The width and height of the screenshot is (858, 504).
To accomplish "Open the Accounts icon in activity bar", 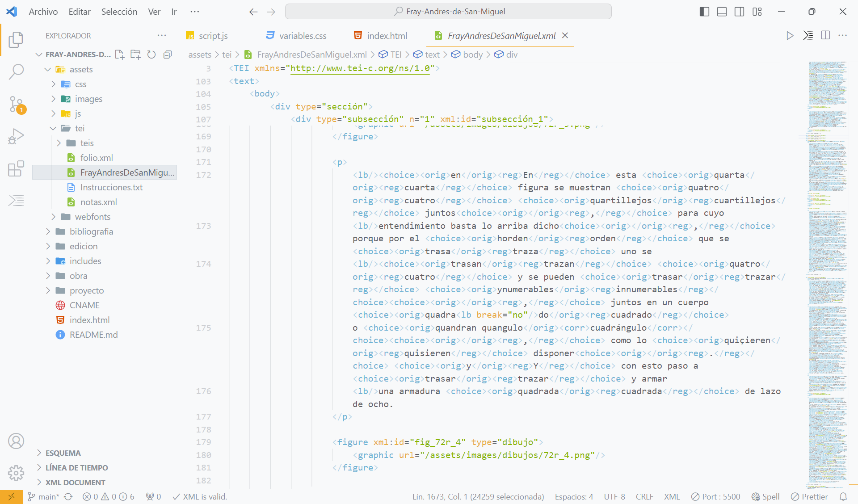I will coord(16,441).
